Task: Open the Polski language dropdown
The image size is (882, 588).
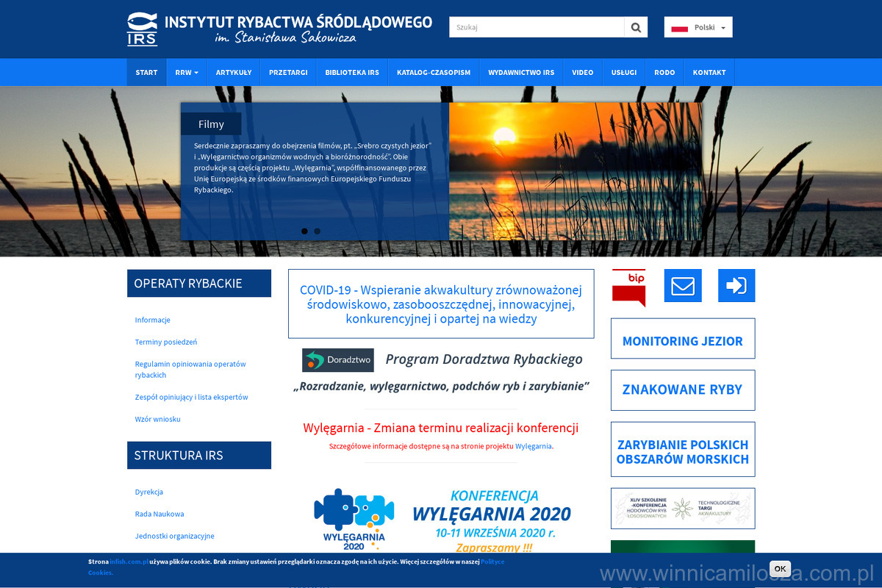Action: point(698,27)
